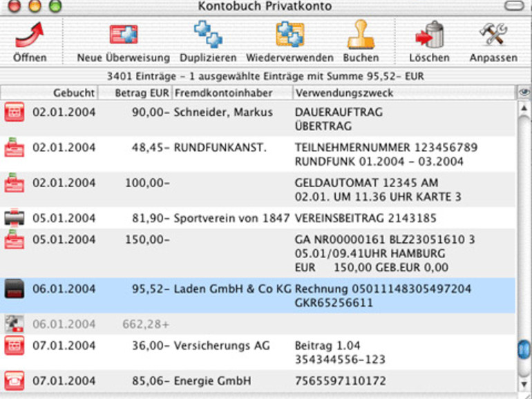Select the greyed amount 662,28+
This screenshot has height=399, width=532.
click(x=146, y=324)
